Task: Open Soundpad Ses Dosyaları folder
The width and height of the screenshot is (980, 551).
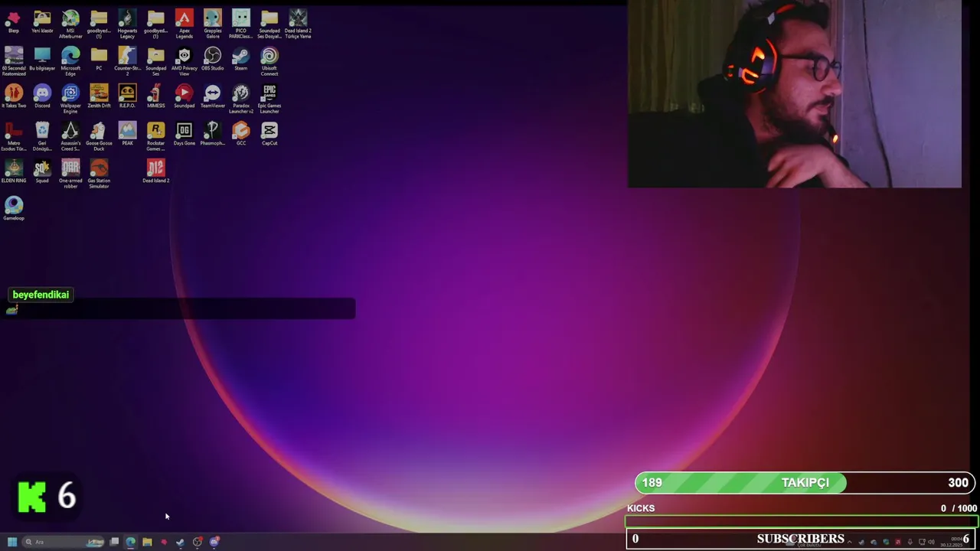Action: pos(269,24)
